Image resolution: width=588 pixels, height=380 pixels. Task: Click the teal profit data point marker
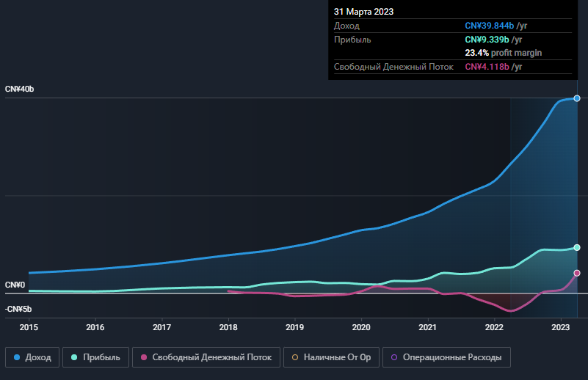[x=577, y=247]
